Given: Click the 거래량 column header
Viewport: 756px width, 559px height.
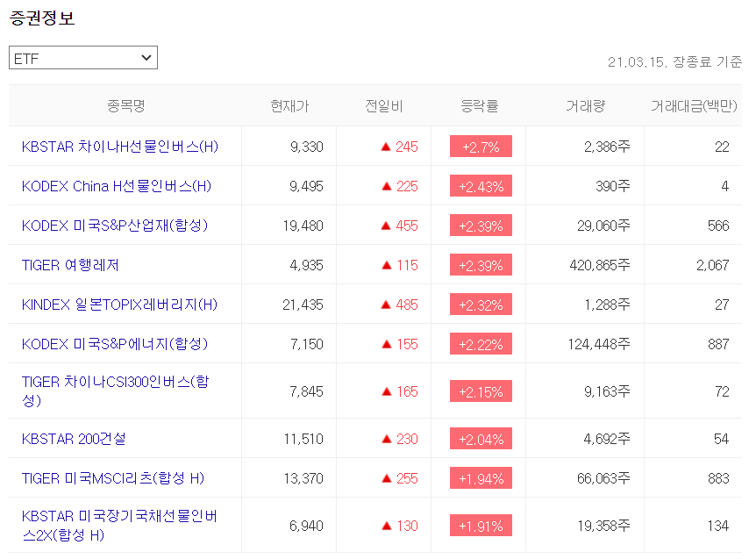Looking at the screenshot, I should tap(585, 106).
